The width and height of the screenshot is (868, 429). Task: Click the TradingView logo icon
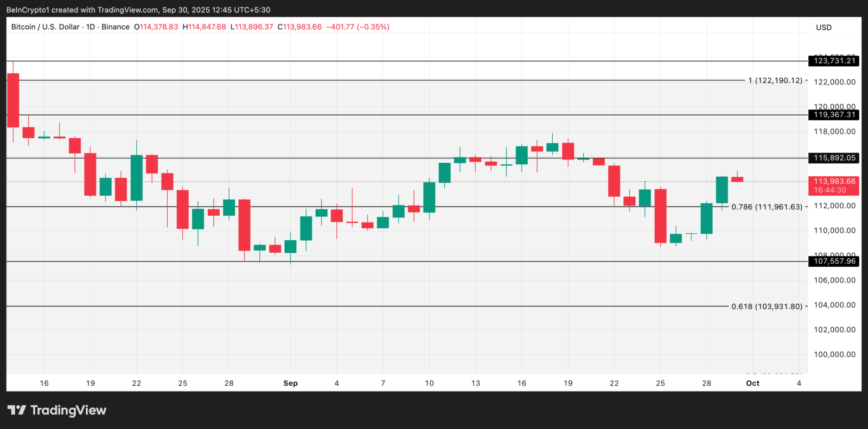coord(17,410)
